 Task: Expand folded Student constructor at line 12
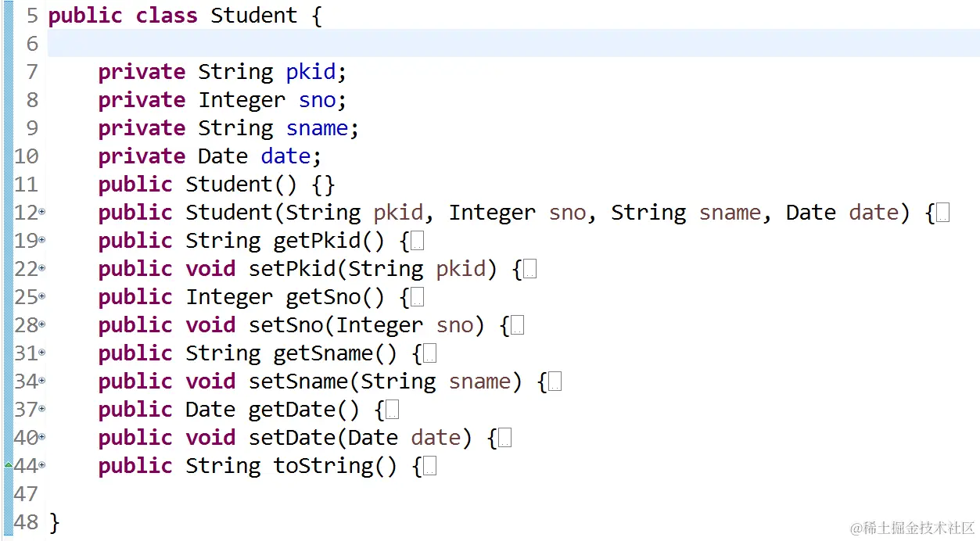[x=42, y=213]
